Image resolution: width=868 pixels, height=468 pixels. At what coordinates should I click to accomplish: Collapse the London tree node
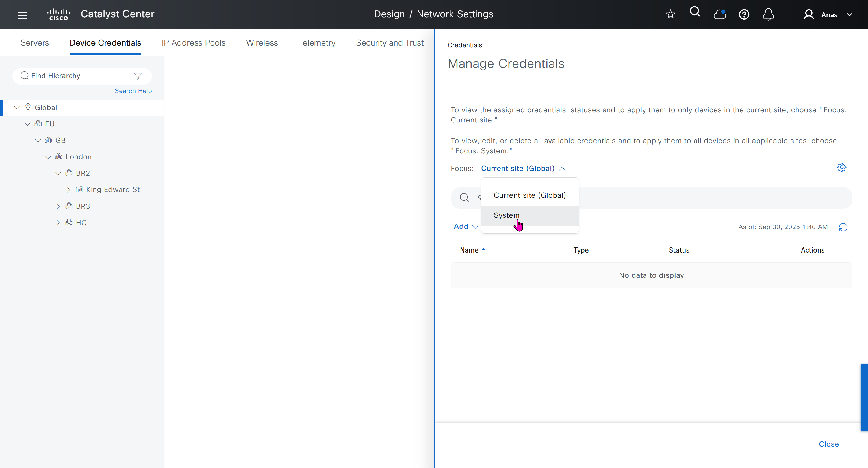(x=48, y=157)
